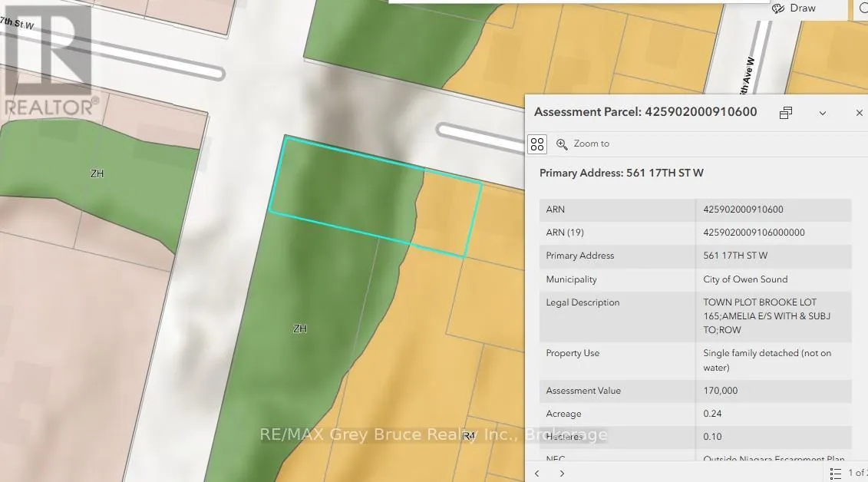Open the feature list menu icon
Viewport: 868px width, 482px height.
pyautogui.click(x=836, y=473)
